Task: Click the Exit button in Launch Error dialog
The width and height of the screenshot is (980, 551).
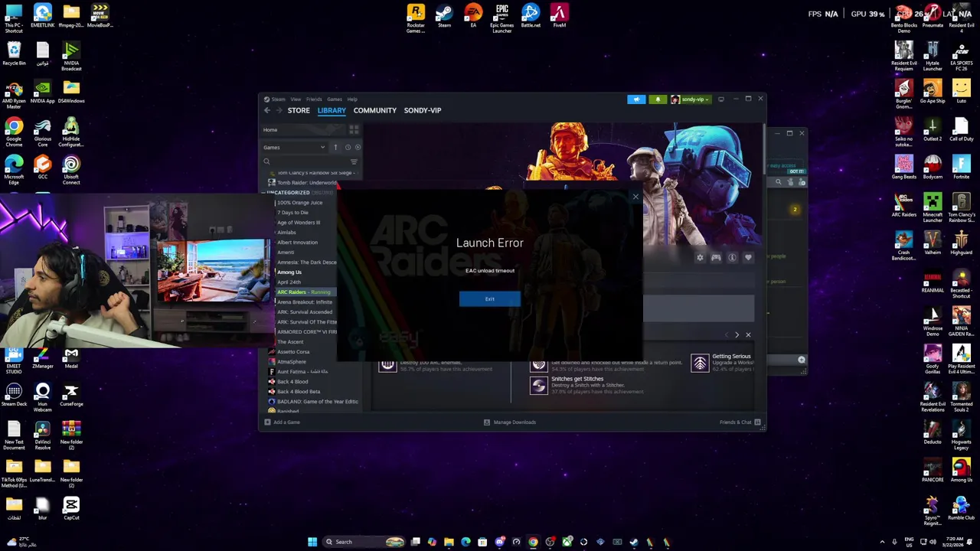Action: pos(489,299)
